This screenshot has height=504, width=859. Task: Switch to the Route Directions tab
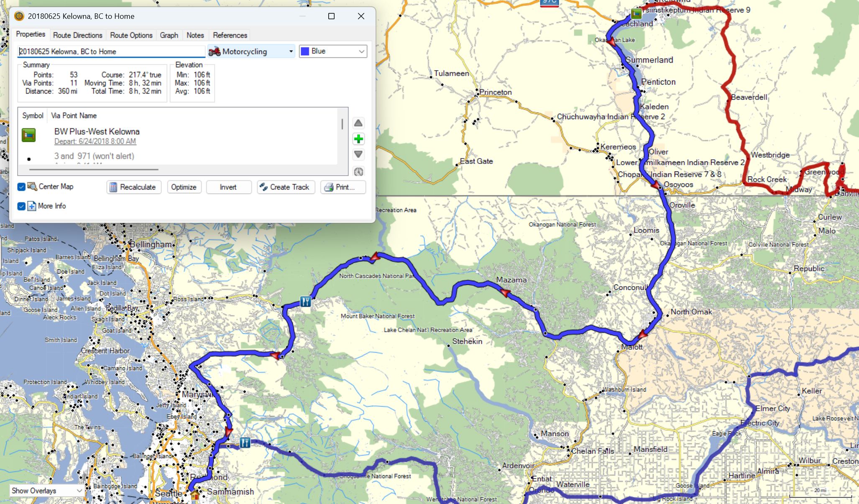pos(77,35)
